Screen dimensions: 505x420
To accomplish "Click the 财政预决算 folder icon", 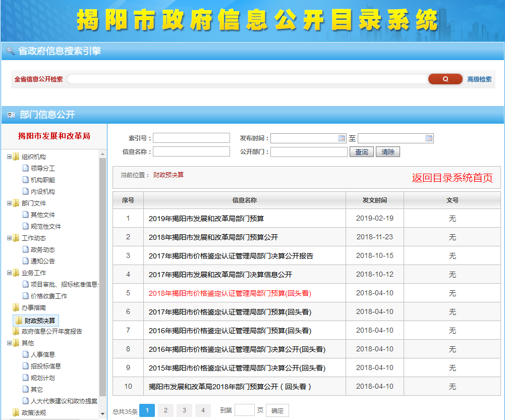I will click(x=19, y=321).
